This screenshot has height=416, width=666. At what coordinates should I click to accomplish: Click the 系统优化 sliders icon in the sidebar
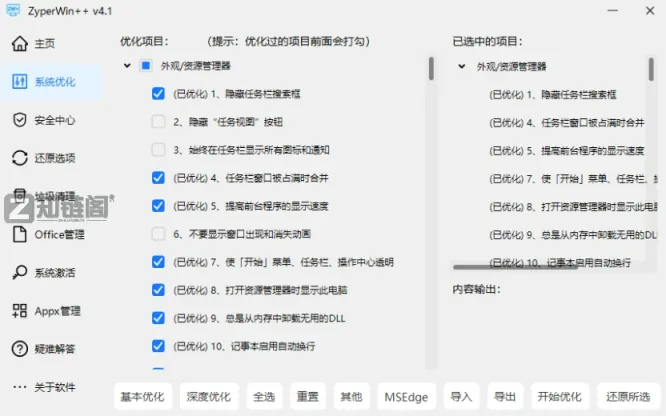20,82
